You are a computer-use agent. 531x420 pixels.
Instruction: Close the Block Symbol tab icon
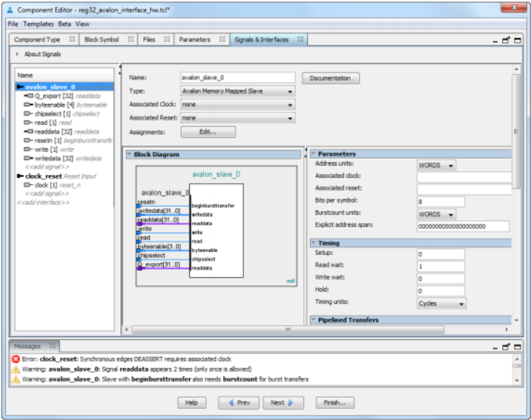pyautogui.click(x=131, y=39)
